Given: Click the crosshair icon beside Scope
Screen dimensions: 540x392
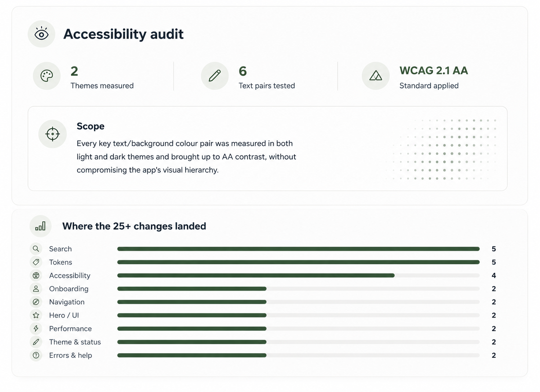Looking at the screenshot, I should click(x=52, y=134).
